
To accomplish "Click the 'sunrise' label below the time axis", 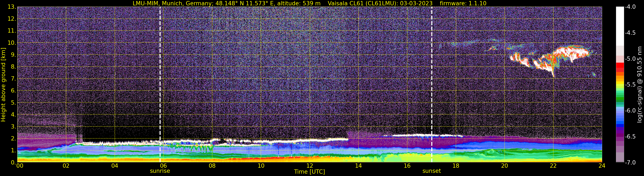I will coord(160,171).
